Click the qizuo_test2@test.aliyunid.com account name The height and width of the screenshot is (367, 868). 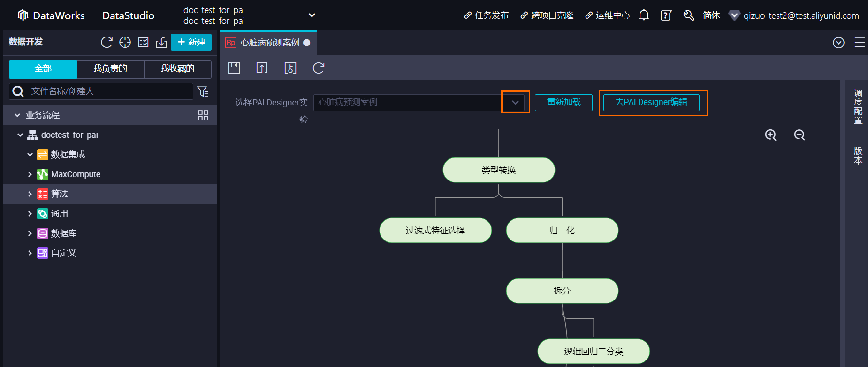[801, 15]
